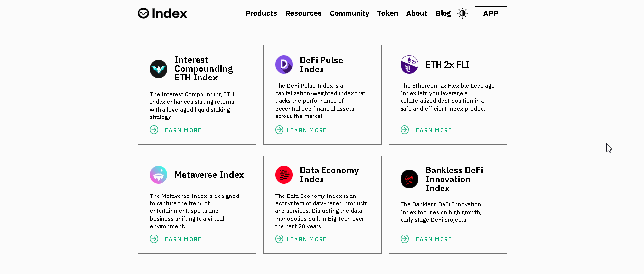Click the arrow icon beside Metaverse Learn More
The height and width of the screenshot is (274, 644).
point(154,239)
